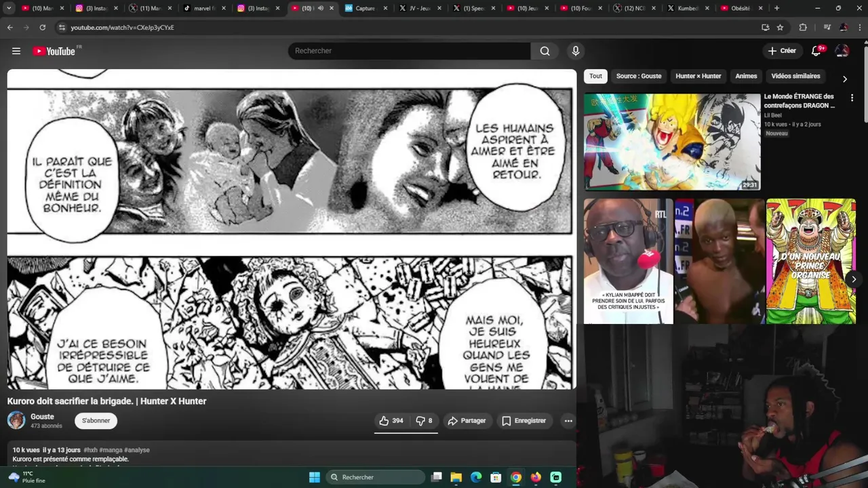This screenshot has height=488, width=868.
Task: Switch to the Obésité browser tab
Action: tap(742, 8)
